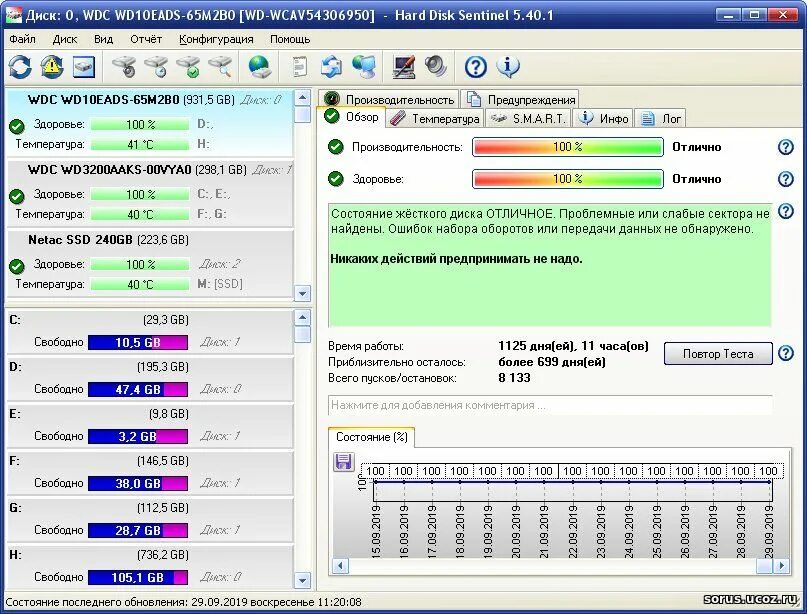This screenshot has height=614, width=807.
Task: Open help with toolbar question mark icon
Action: (476, 67)
